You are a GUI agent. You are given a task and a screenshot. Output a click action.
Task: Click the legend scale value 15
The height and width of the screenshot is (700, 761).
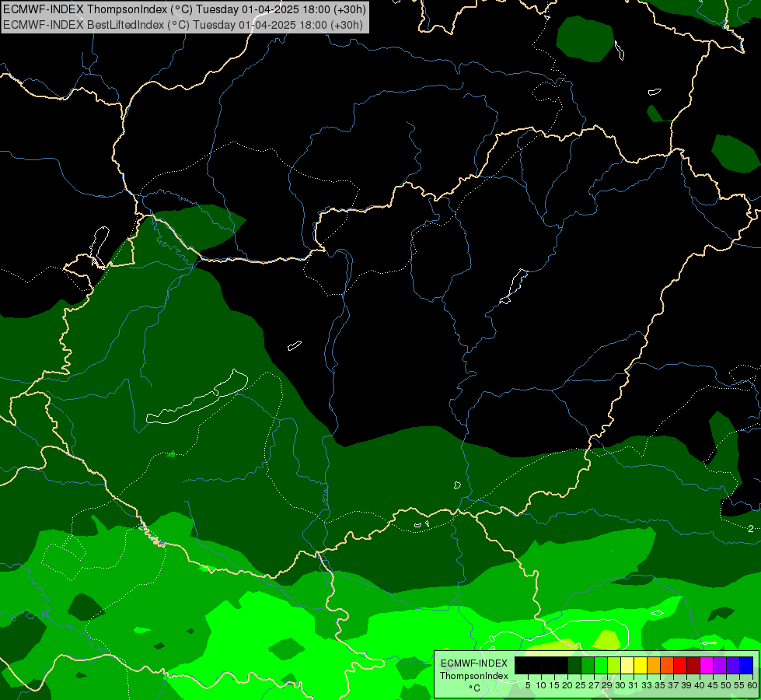pyautogui.click(x=554, y=685)
